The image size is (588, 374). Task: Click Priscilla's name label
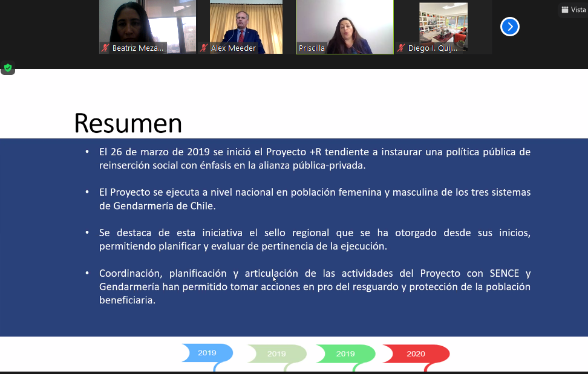(x=312, y=48)
